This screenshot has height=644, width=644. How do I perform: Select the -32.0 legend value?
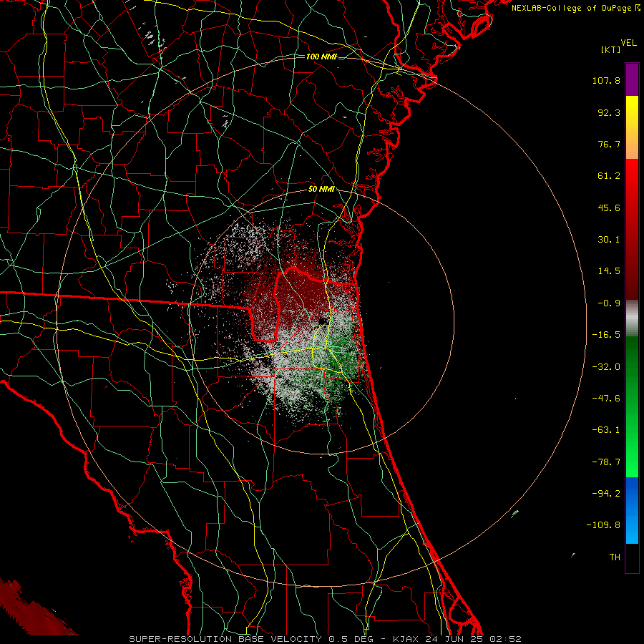click(606, 367)
